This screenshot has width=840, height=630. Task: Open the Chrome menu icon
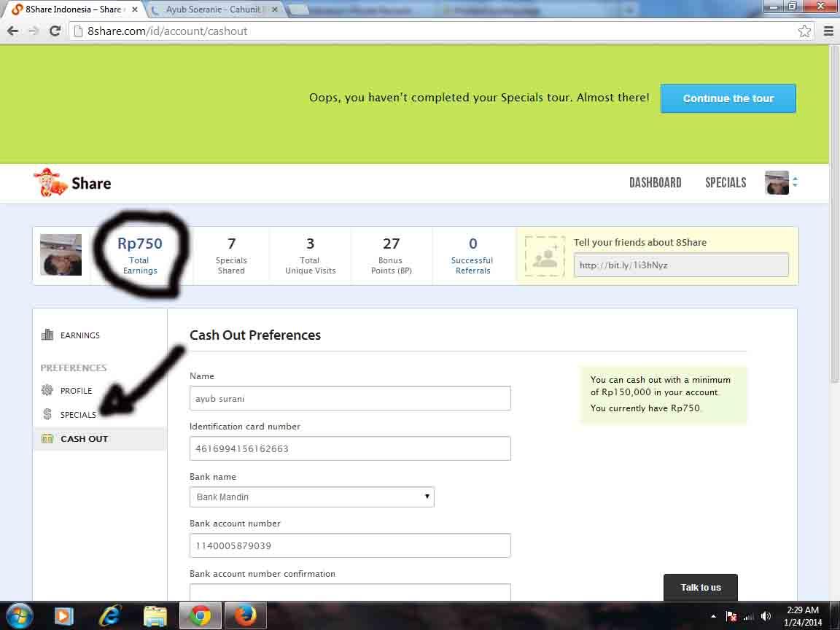828,31
